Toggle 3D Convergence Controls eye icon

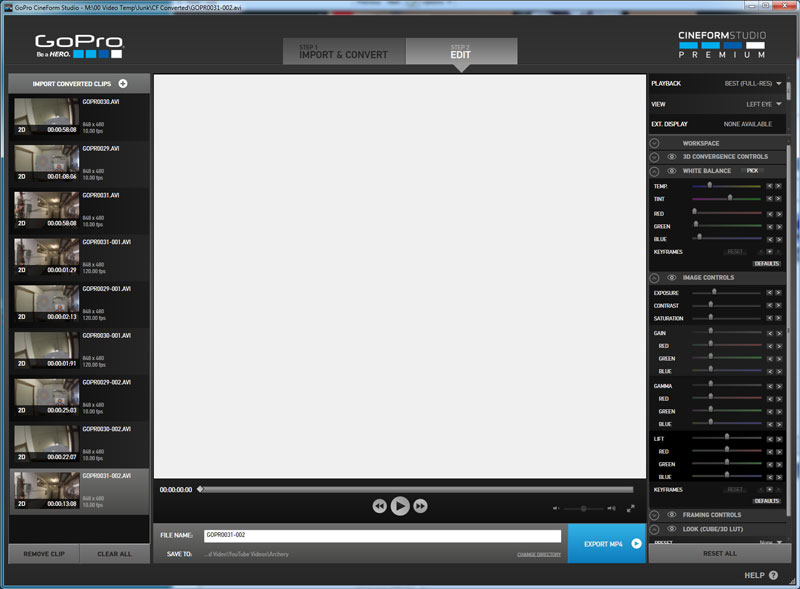(671, 157)
